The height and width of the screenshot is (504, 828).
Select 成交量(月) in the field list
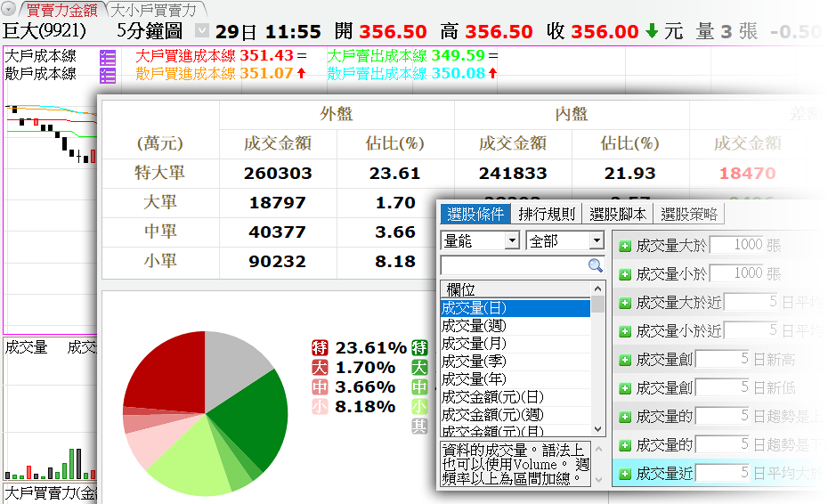(x=515, y=344)
